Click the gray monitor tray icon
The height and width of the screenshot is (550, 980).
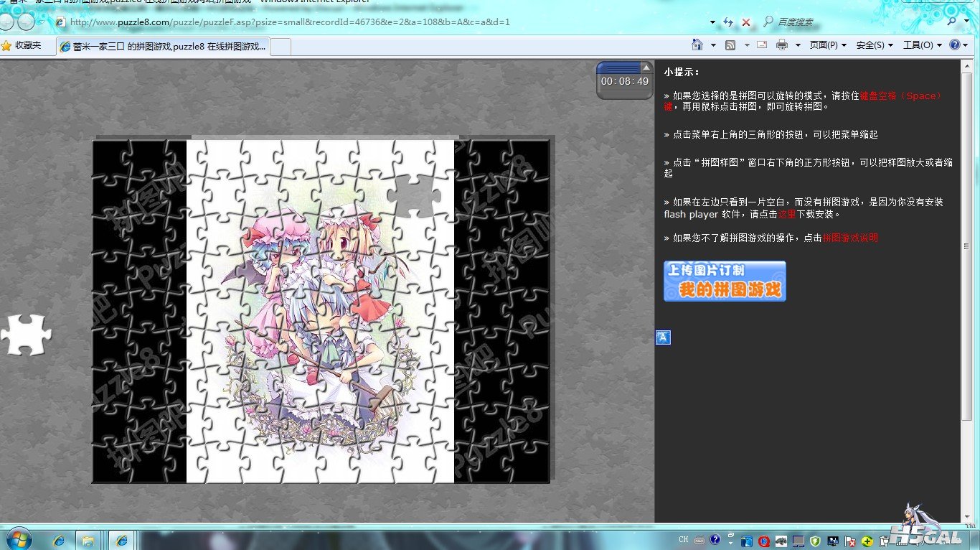click(798, 541)
